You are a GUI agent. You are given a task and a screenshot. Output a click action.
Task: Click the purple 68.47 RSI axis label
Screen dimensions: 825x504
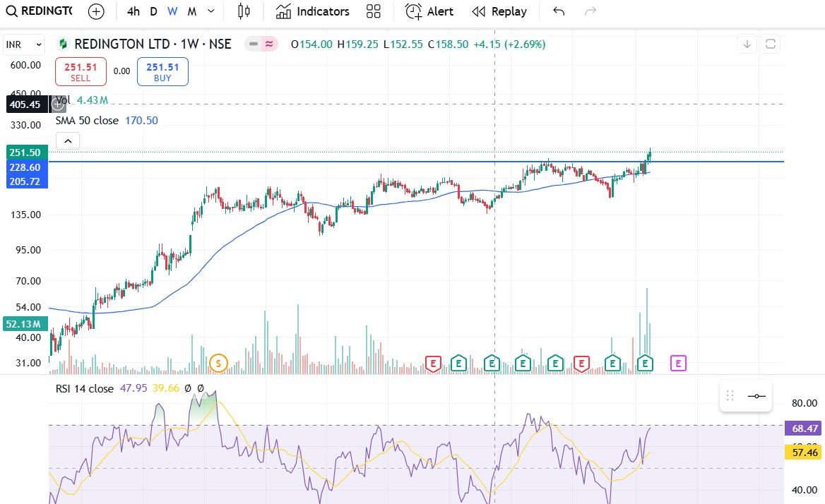pos(802,428)
